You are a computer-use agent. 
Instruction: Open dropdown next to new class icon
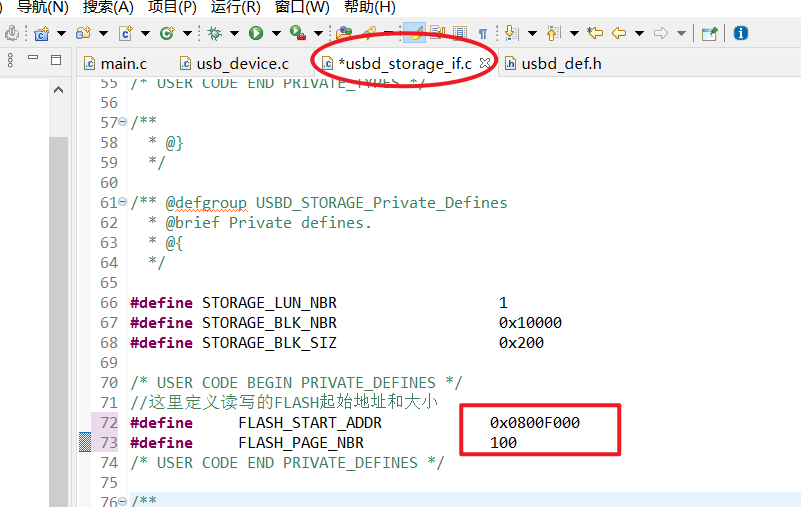(187, 34)
